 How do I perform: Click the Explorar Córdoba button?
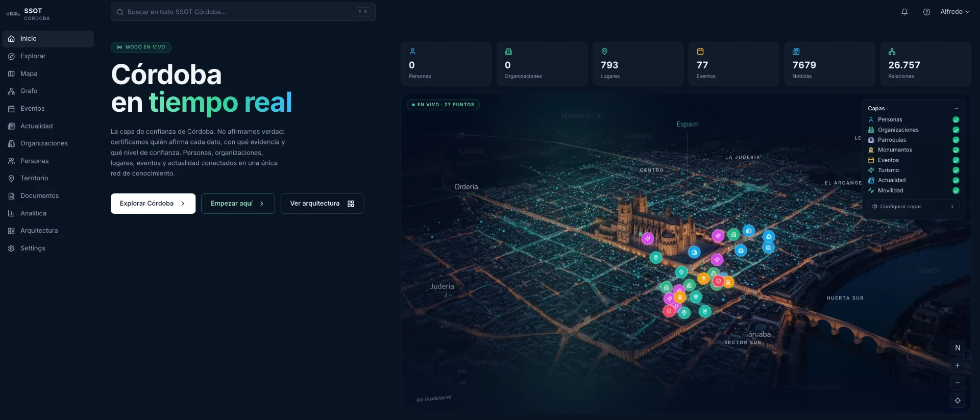click(x=153, y=204)
